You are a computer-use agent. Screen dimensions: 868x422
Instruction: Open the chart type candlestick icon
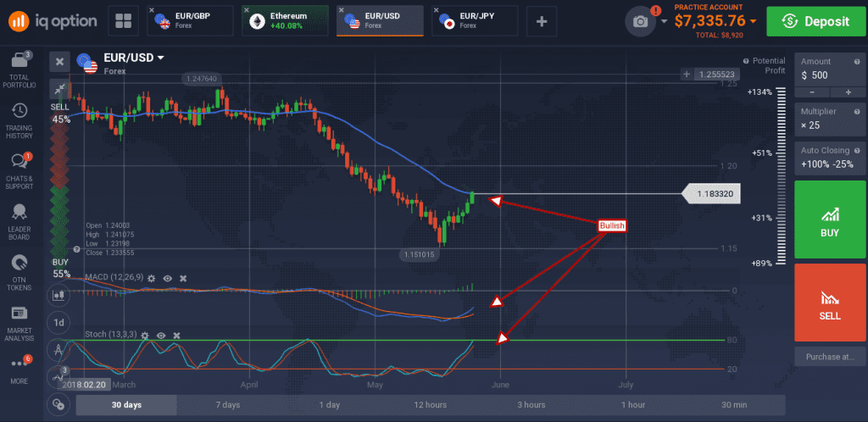click(58, 295)
